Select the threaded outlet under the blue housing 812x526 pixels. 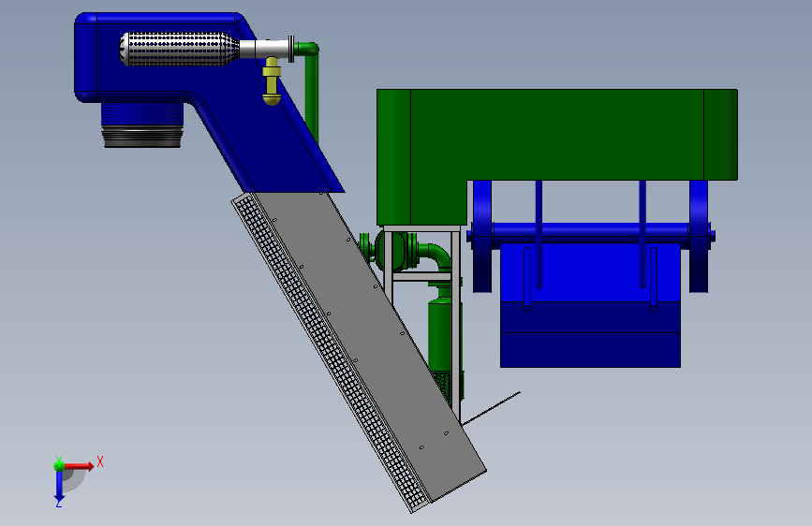coord(142,124)
